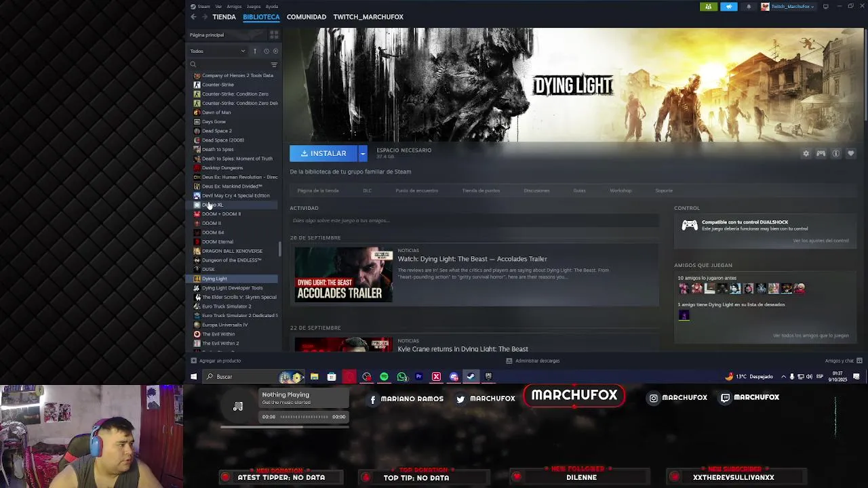868x488 pixels.
Task: Open controller layout icon for Dying Light
Action: point(821,154)
